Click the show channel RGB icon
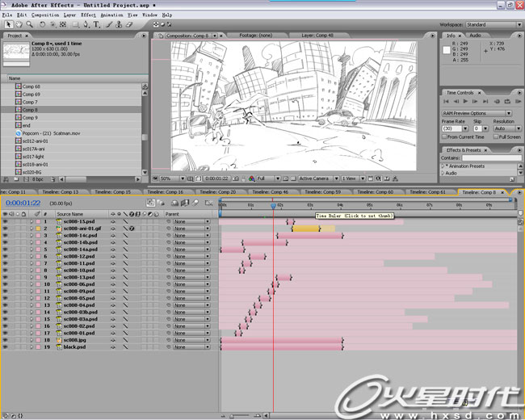Viewport: 525px width, 420px height. (252, 178)
